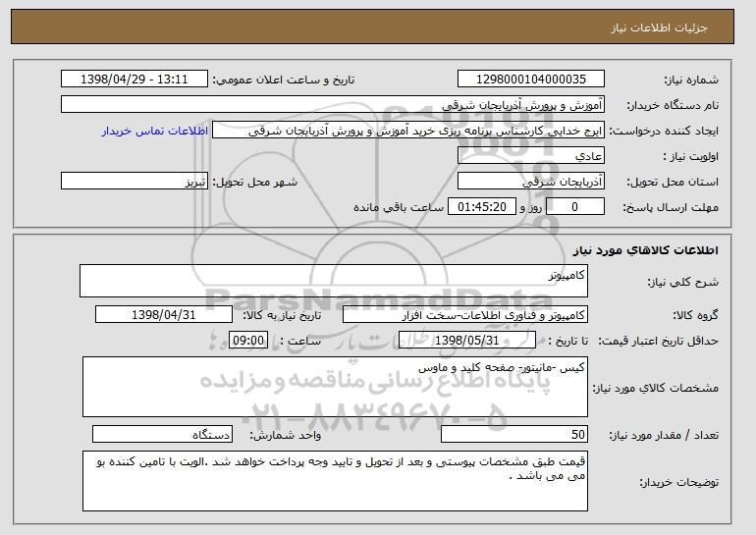Click the label تعداد / مقدار مورد نیاز
This screenshot has height=535, width=756.
[664, 436]
